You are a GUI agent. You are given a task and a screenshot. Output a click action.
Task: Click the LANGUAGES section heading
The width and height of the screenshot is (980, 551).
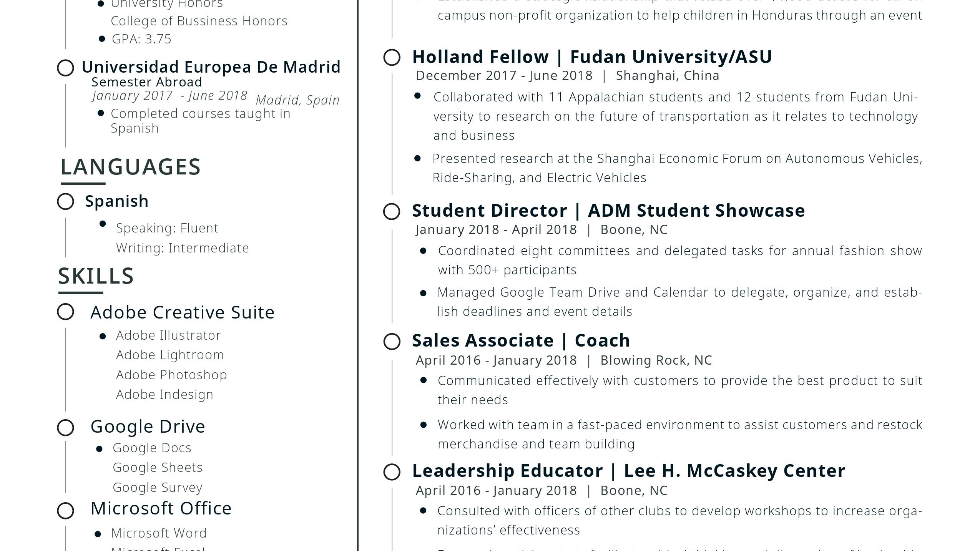131,167
